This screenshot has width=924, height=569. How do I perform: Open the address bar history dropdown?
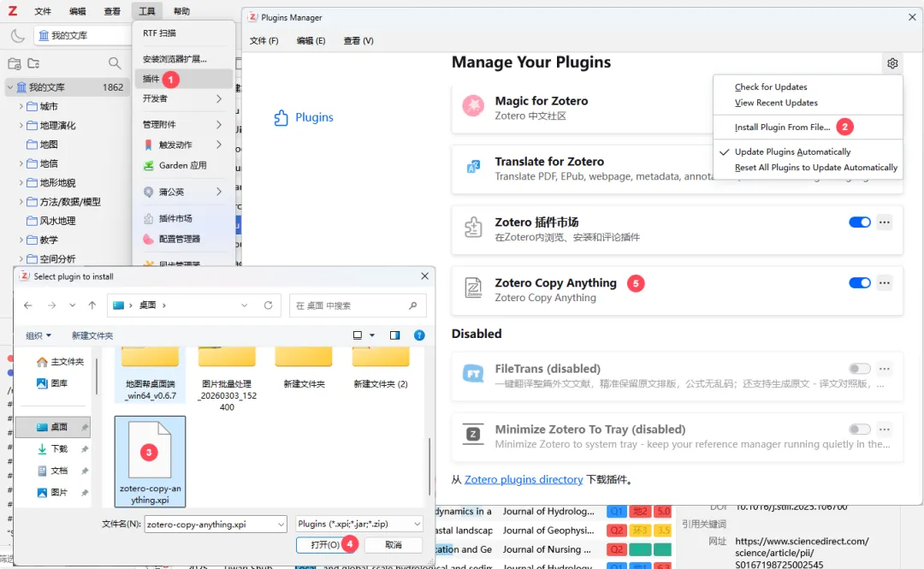(244, 305)
